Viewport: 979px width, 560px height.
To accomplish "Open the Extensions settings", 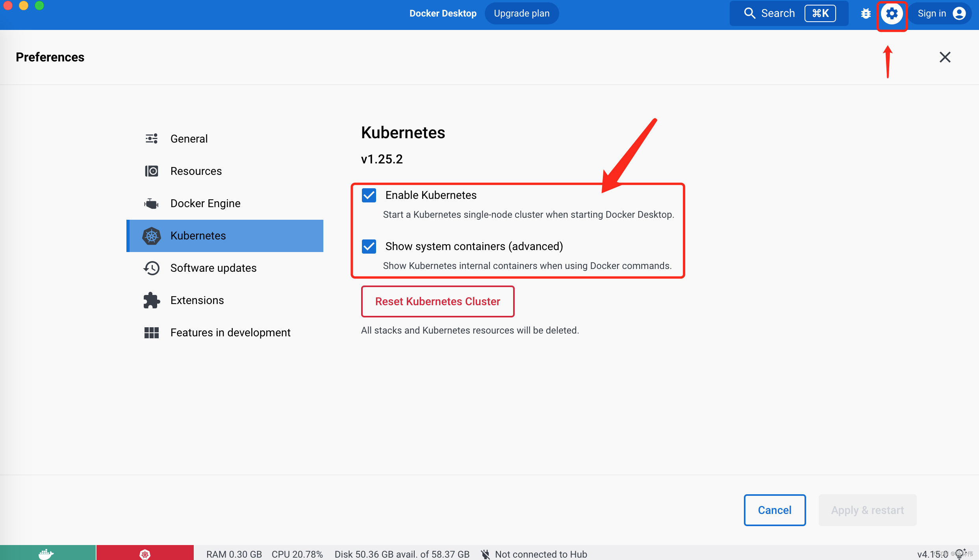I will pyautogui.click(x=225, y=300).
